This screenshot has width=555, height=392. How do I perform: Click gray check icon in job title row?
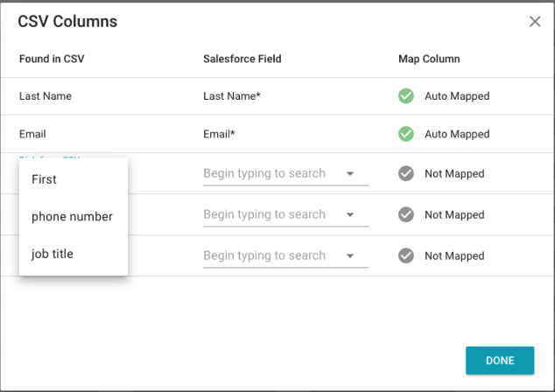pos(406,255)
